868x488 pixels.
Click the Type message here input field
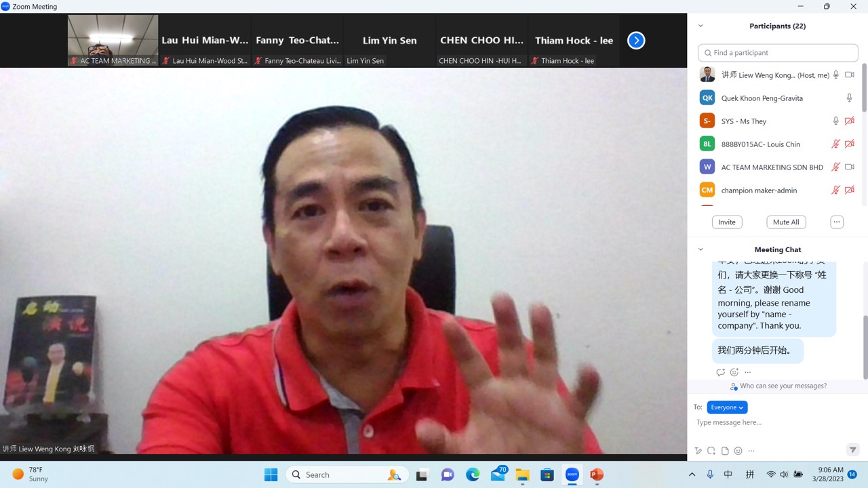(x=773, y=422)
